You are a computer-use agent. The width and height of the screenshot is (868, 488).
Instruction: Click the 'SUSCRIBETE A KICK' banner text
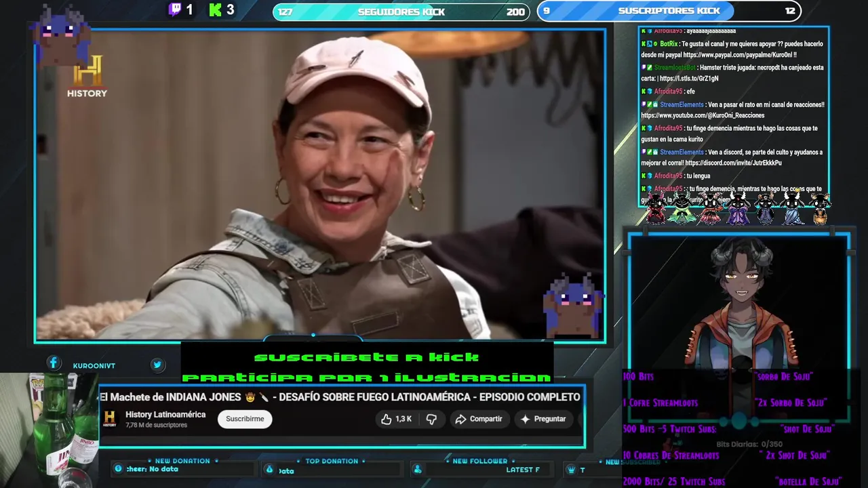coord(366,357)
